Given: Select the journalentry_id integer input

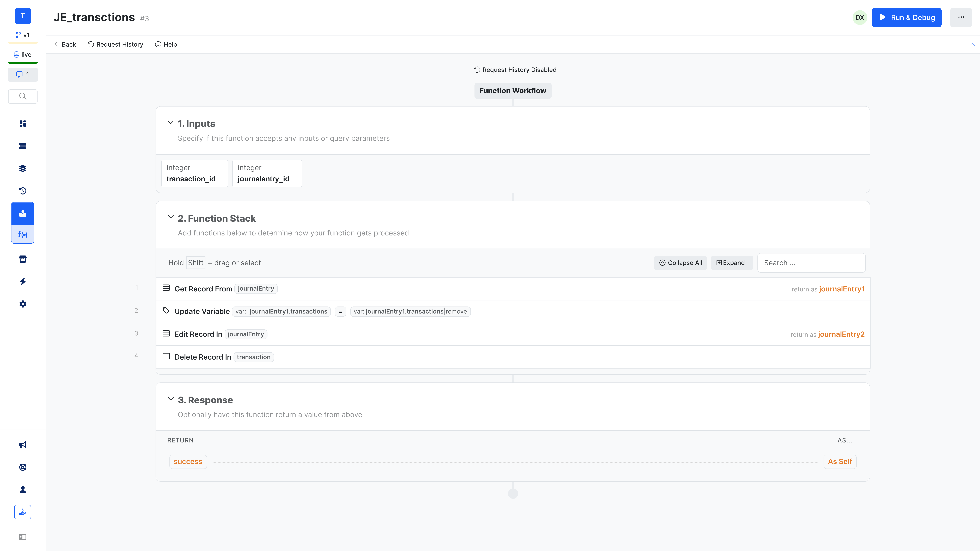Looking at the screenshot, I should pos(267,173).
